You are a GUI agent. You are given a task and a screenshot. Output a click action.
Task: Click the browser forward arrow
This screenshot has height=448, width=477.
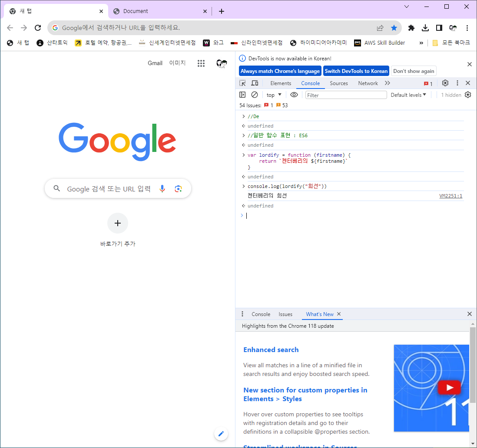(x=24, y=28)
